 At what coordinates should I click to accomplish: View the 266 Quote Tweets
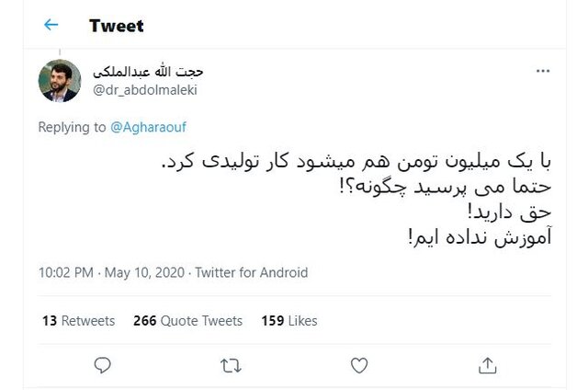click(x=187, y=321)
